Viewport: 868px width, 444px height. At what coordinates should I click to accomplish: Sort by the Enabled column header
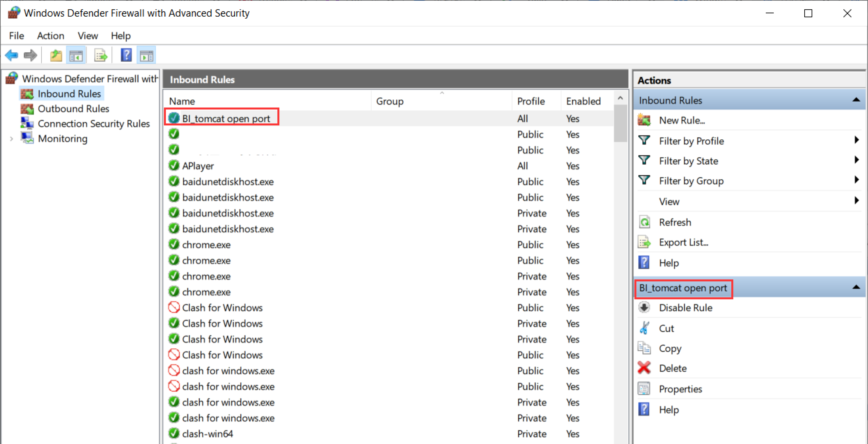(583, 101)
